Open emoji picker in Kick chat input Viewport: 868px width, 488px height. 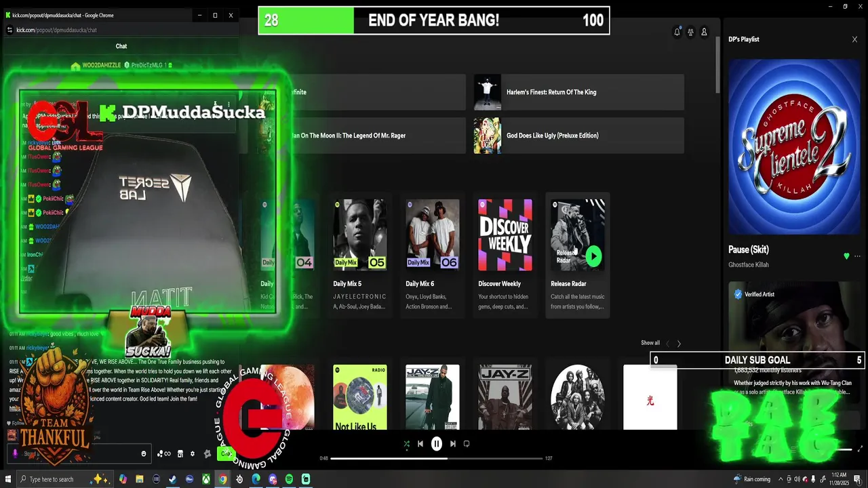143,454
